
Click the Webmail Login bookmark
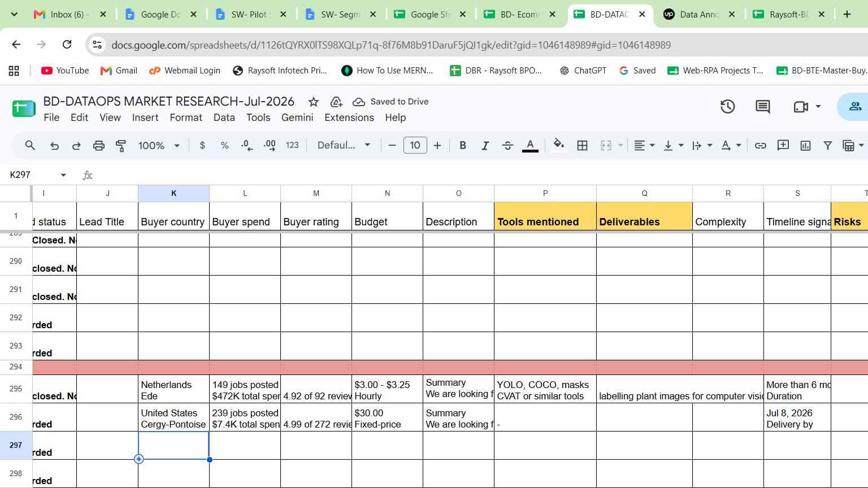[185, 71]
